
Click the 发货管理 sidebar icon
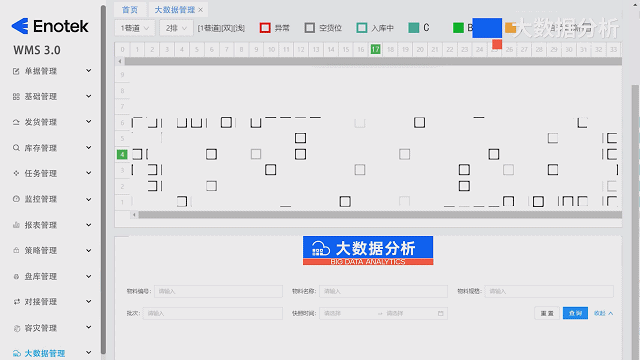(16, 122)
